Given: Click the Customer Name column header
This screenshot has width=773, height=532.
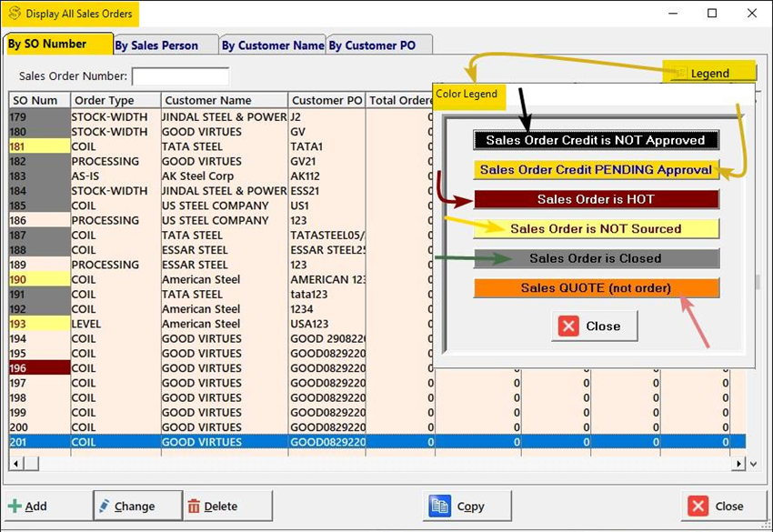Looking at the screenshot, I should (225, 100).
